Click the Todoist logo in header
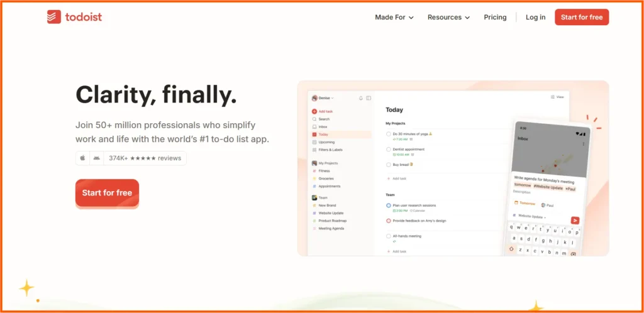The image size is (644, 313). point(74,17)
